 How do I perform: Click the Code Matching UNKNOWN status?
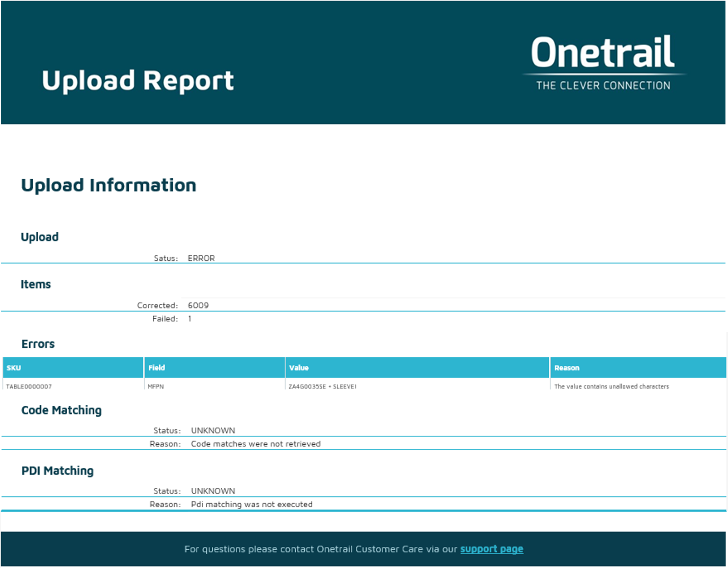[x=213, y=430]
